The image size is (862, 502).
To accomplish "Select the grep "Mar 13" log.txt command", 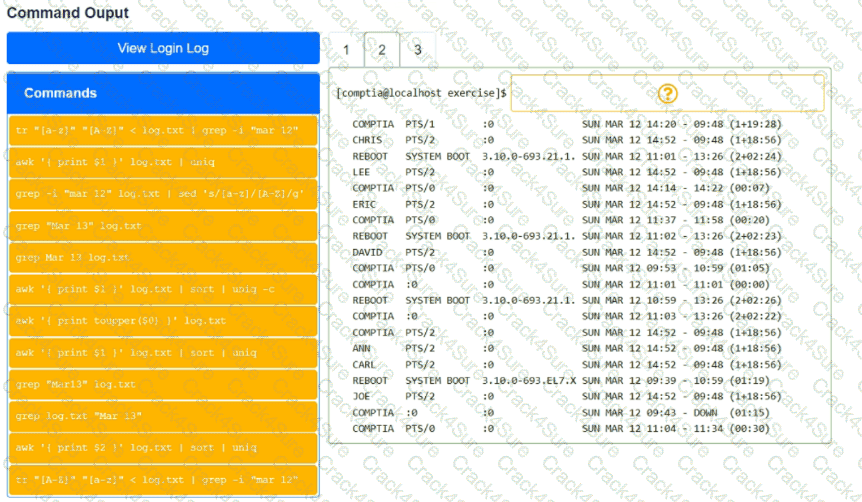I will (163, 226).
